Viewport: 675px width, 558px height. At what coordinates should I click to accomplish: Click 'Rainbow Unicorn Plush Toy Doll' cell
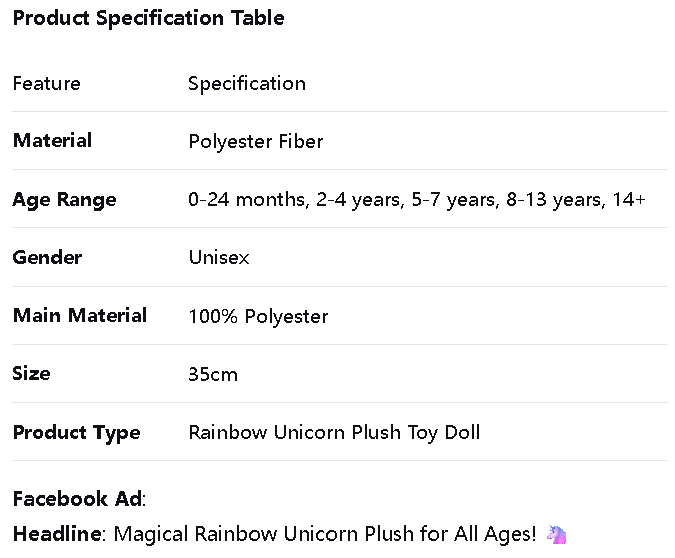click(x=334, y=432)
